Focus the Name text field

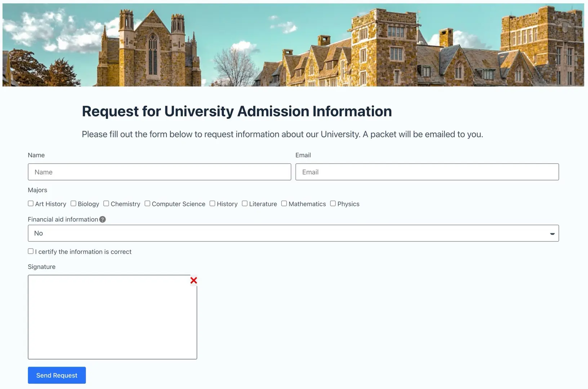click(x=159, y=172)
